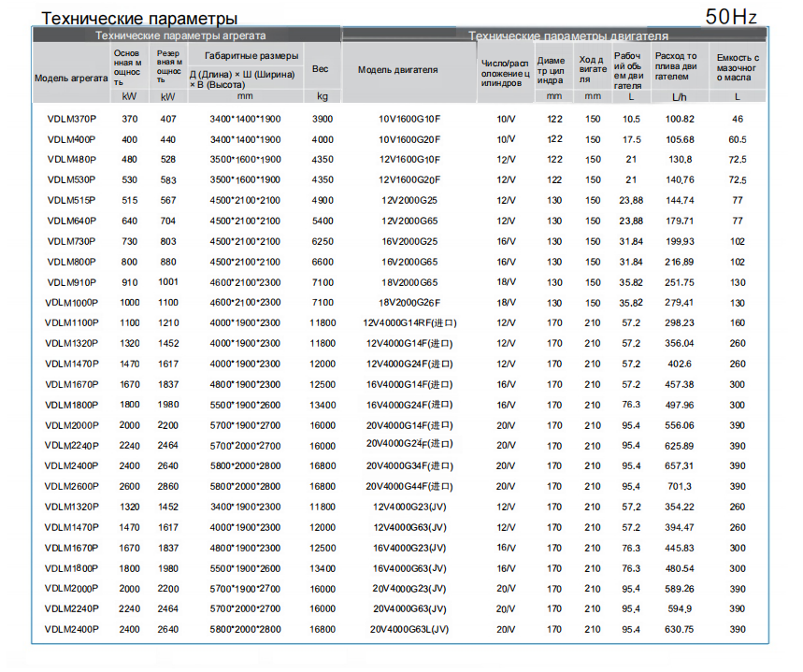Image resolution: width=803 pixels, height=672 pixels.
Task: Select the 20V4000G63L(JV) engine cell
Action: (x=409, y=630)
